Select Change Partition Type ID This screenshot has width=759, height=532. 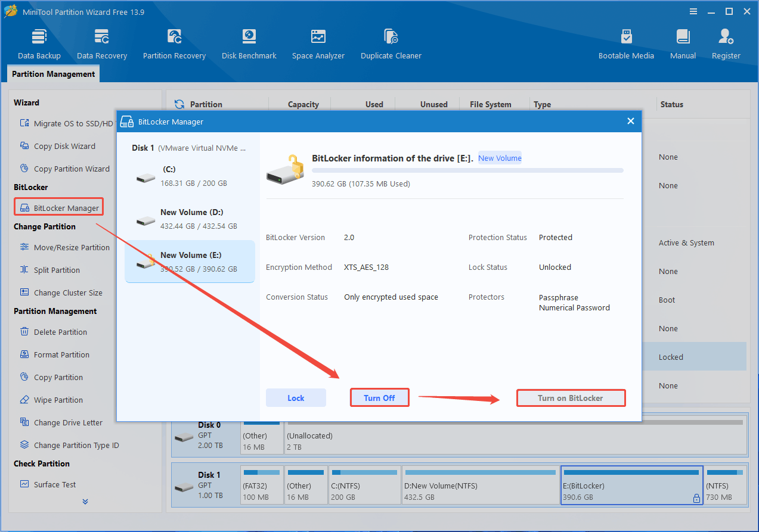point(69,445)
